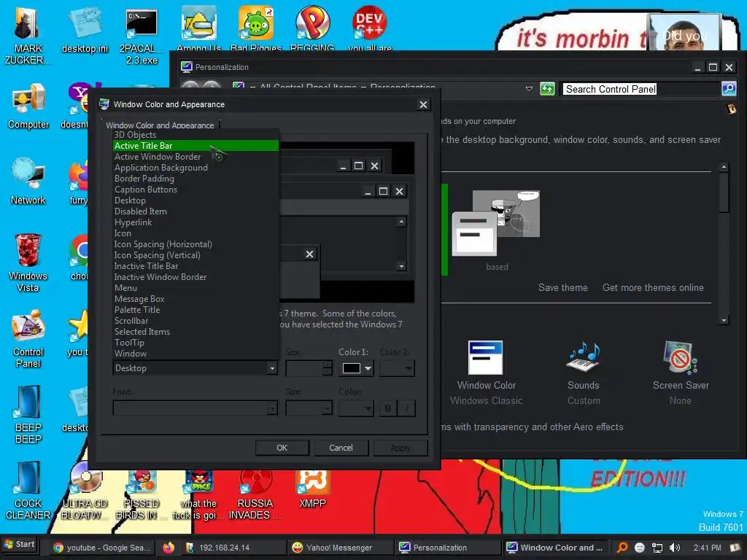Choose Hyperlink in the item list
The width and height of the screenshot is (747, 560).
[x=196, y=222]
